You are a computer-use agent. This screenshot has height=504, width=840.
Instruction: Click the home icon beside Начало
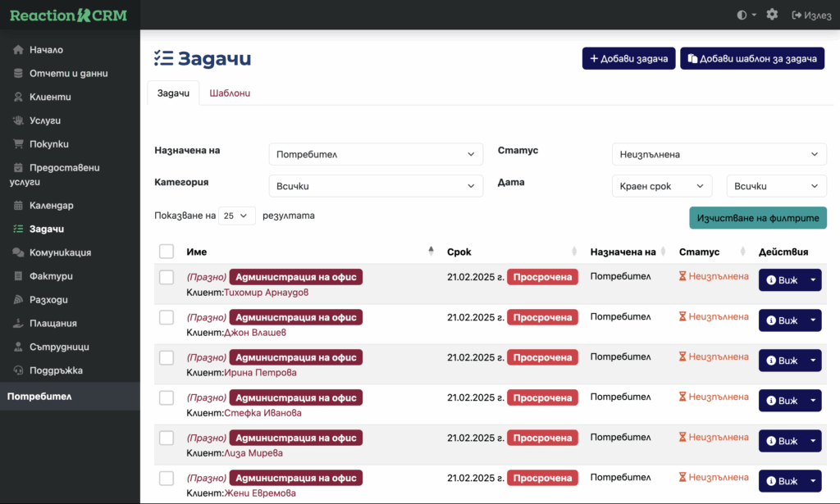coord(18,50)
